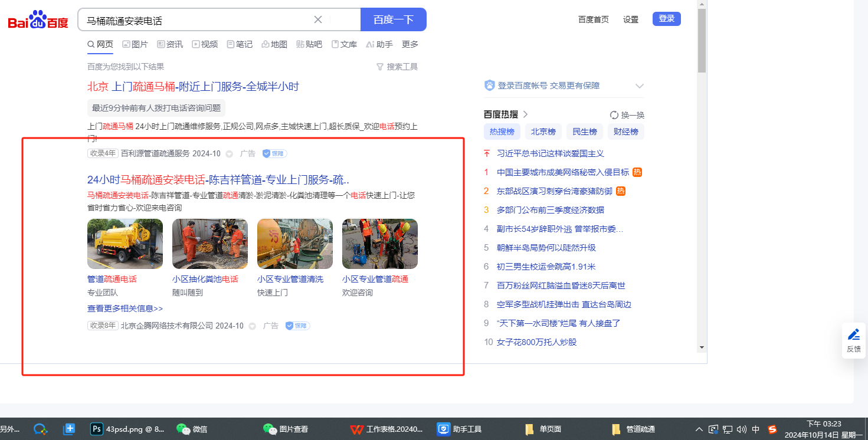Open 设置 settings in top bar
Viewport: 868px width, 440px height.
631,19
